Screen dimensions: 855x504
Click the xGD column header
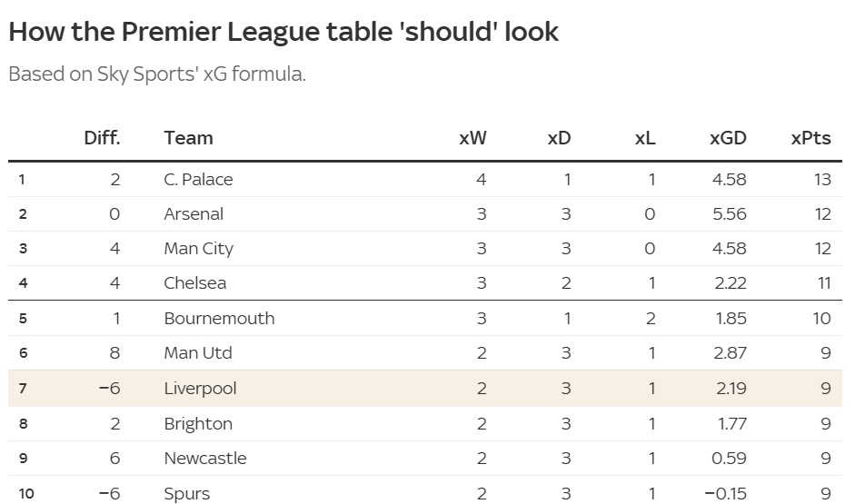pos(728,138)
